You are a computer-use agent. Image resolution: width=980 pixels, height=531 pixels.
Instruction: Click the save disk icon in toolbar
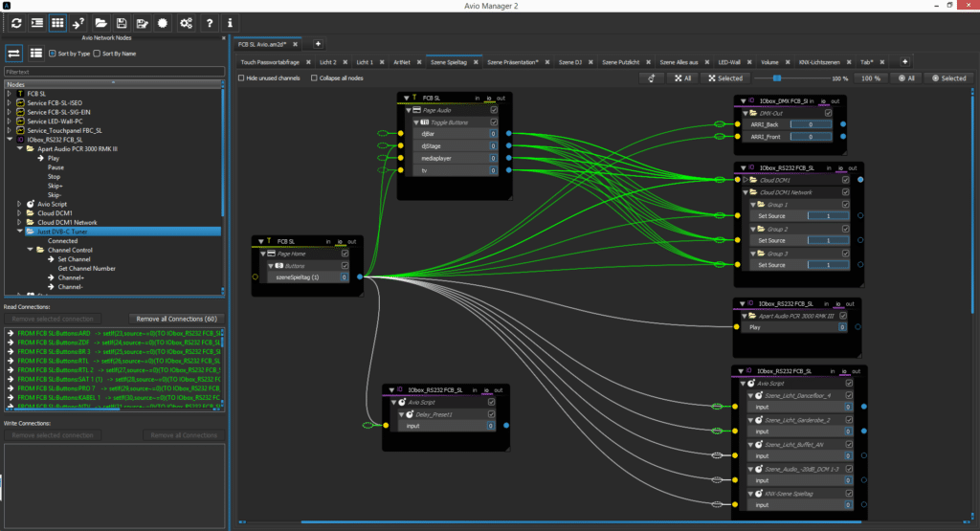[x=122, y=22]
